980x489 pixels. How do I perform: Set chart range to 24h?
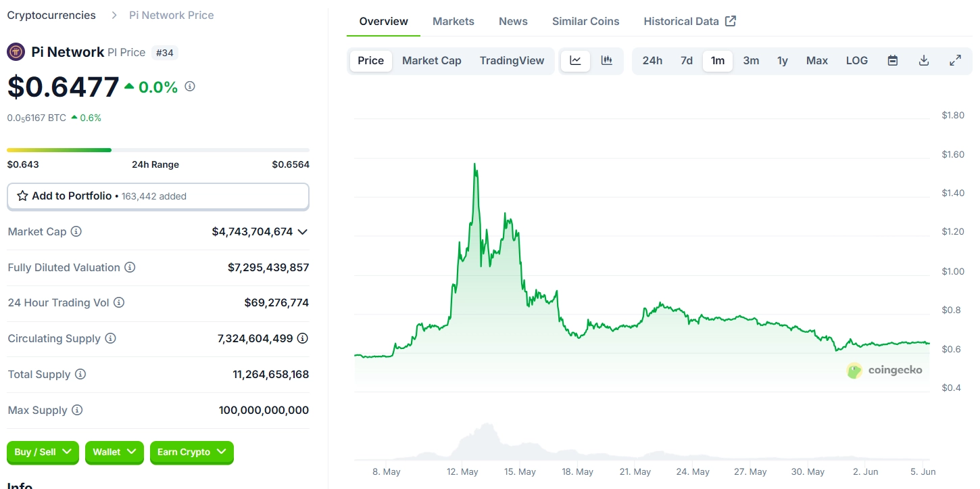(x=652, y=60)
